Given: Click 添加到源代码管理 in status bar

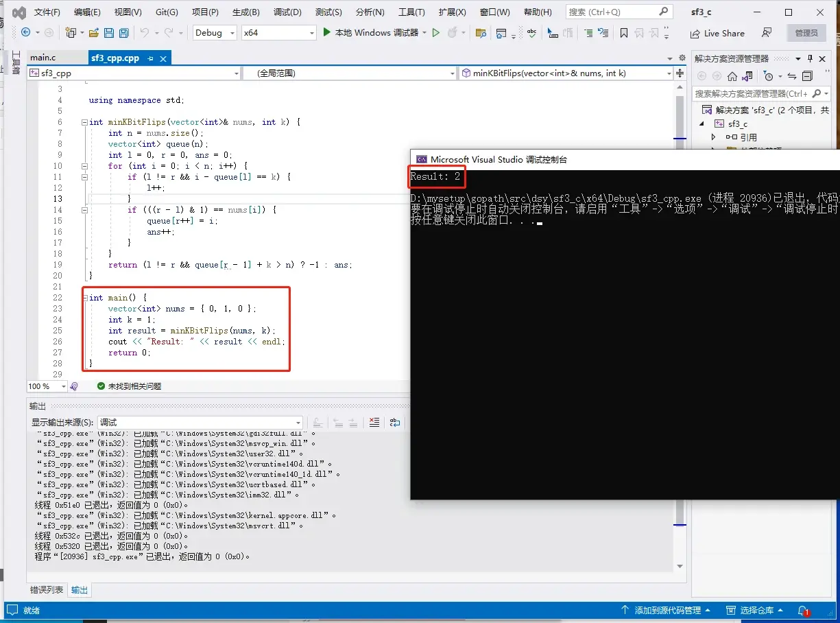Looking at the screenshot, I should point(665,610).
